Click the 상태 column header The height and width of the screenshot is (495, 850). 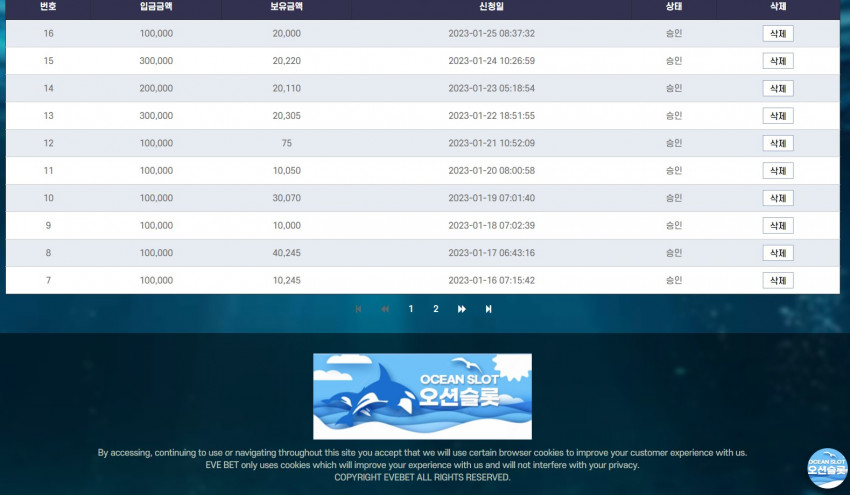(x=674, y=7)
